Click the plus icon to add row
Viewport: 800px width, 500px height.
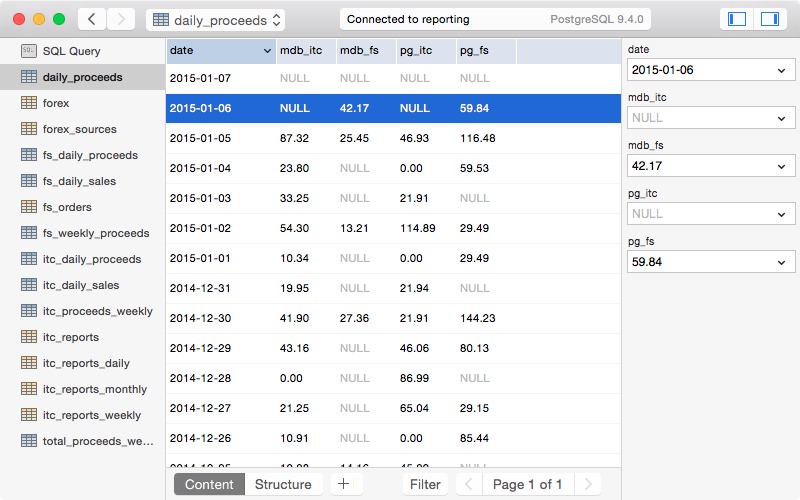[343, 484]
